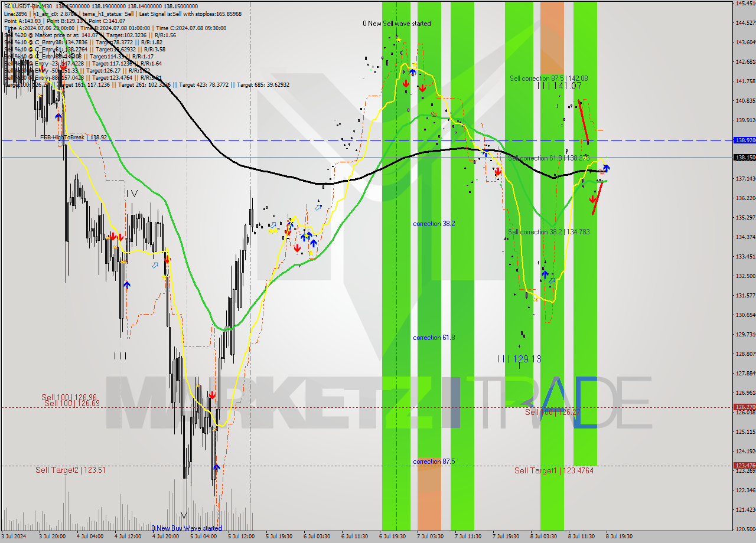
Task: Click the 144.527 price axis label
Action: pyautogui.click(x=745, y=22)
